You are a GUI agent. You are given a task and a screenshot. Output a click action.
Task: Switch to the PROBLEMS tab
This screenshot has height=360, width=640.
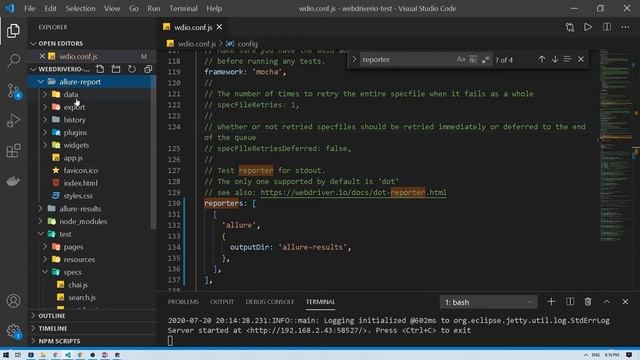click(183, 302)
